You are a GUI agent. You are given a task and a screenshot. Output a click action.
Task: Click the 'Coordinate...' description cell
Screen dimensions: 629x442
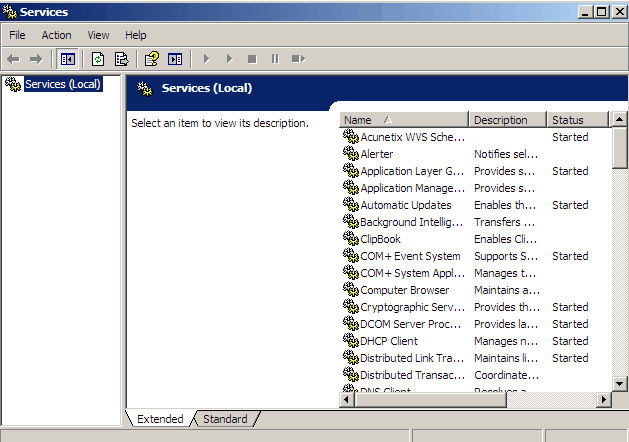click(507, 375)
